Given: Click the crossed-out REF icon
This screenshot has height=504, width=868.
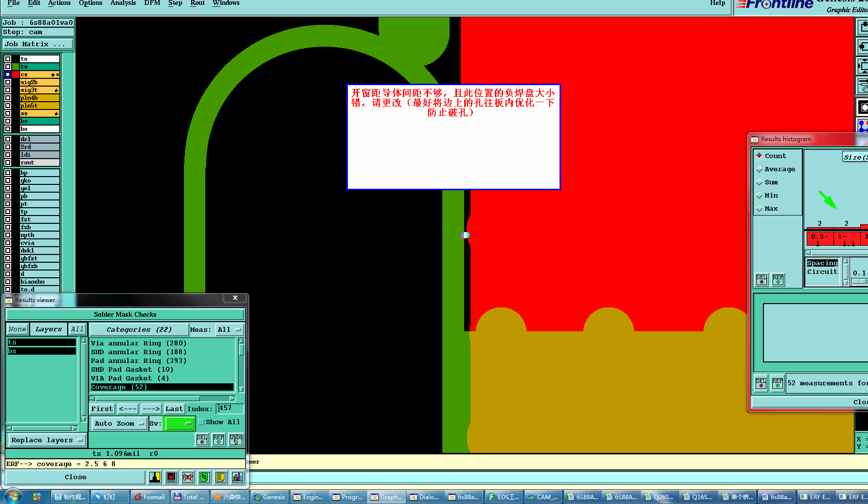Looking at the screenshot, I should [x=188, y=477].
